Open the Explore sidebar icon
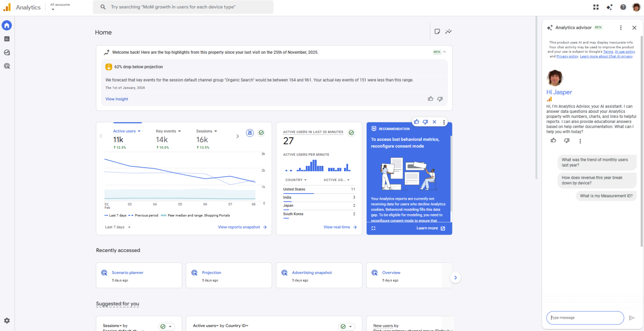This screenshot has height=331, width=644. pyautogui.click(x=7, y=53)
